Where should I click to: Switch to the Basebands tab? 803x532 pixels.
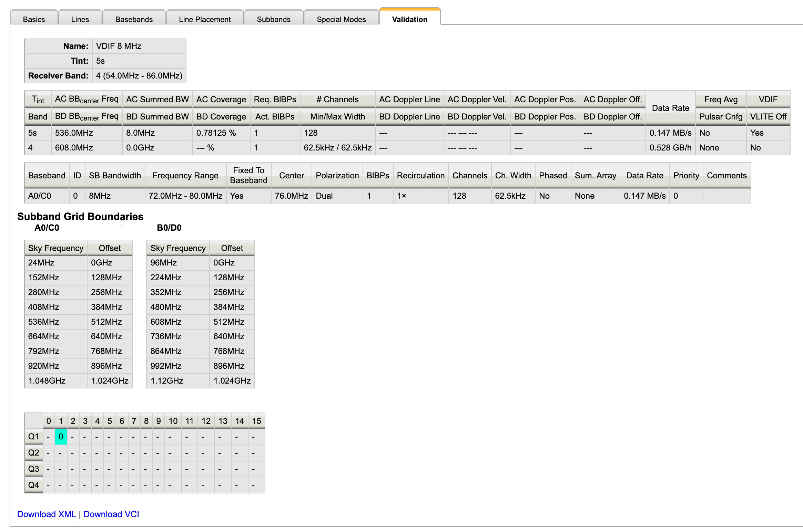click(134, 19)
